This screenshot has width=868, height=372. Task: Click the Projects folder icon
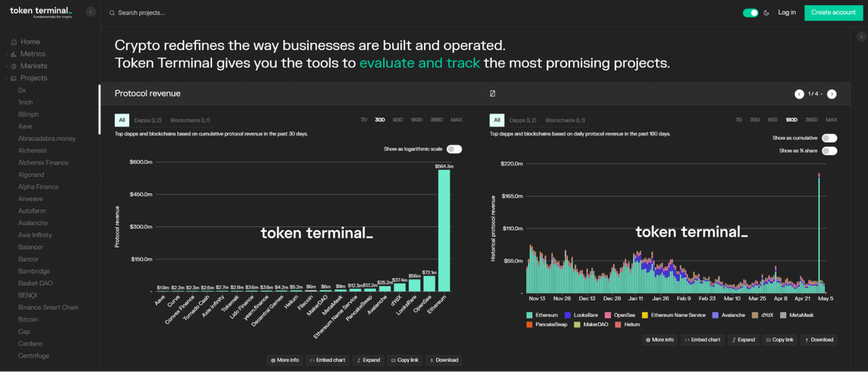pos(14,78)
